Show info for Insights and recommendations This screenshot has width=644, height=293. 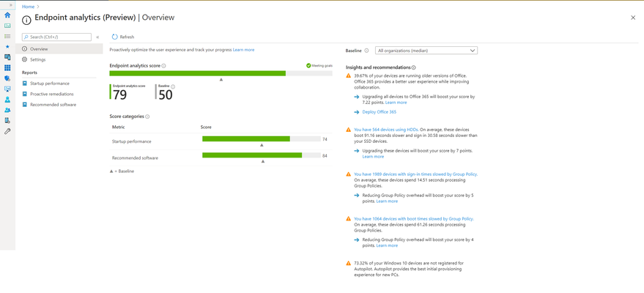pyautogui.click(x=414, y=67)
